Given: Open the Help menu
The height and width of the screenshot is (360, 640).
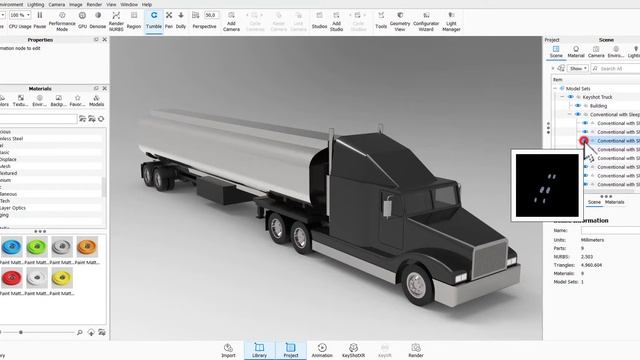Looking at the screenshot, I should click(x=147, y=4).
